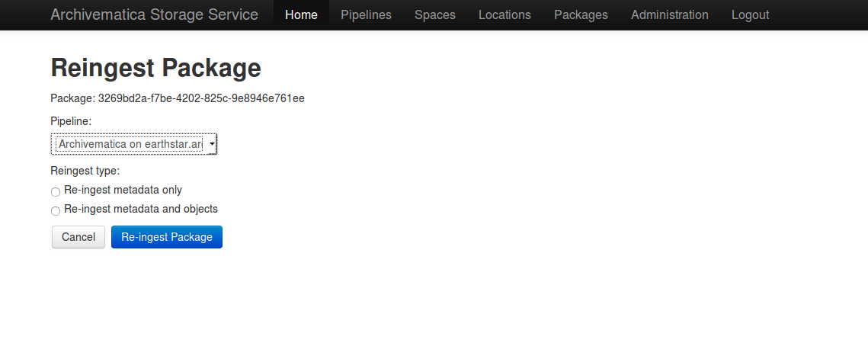Switch to the Spaces tab
Viewport: 868px width, 346px height.
[435, 14]
